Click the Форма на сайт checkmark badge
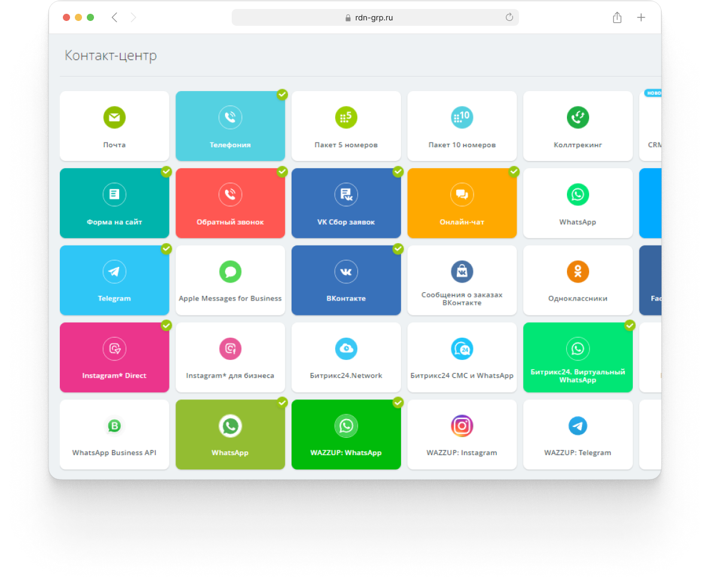The width and height of the screenshot is (710, 588). [166, 171]
